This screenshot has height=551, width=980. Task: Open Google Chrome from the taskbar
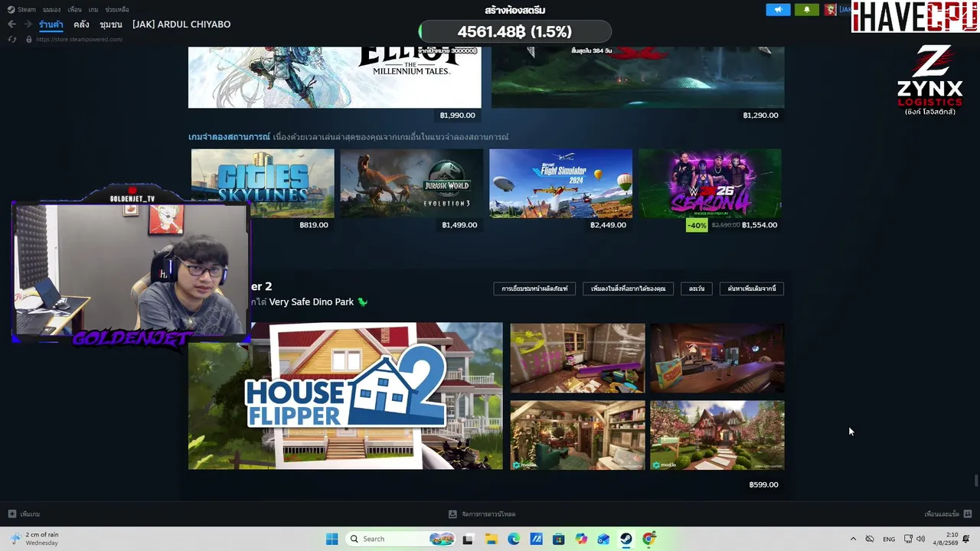(648, 539)
